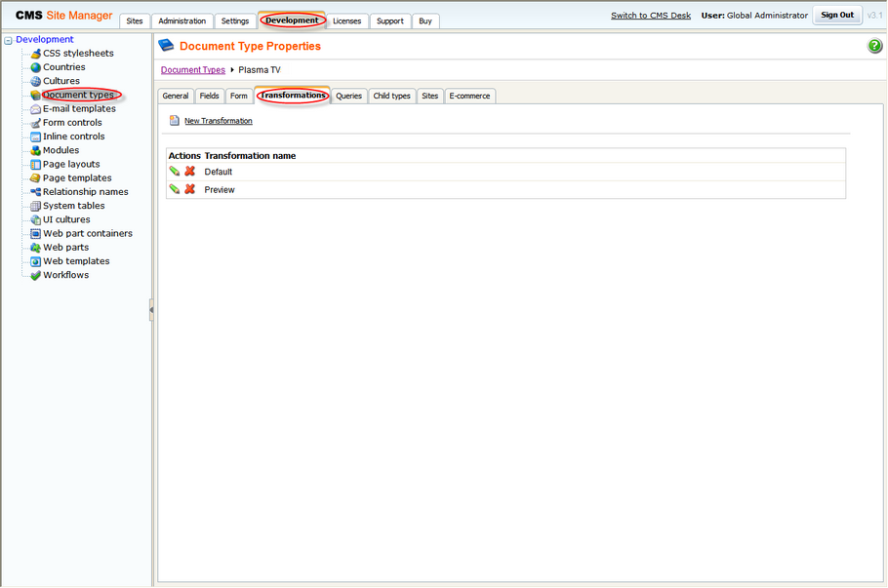Screen dimensions: 888x588
Task: Open the Queries properties tab
Action: pyautogui.click(x=349, y=97)
